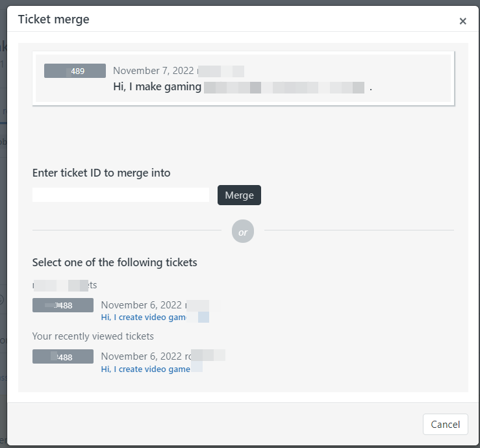The image size is (480, 448).
Task: Click the "Enter ticket ID to merge into" label
Action: (101, 173)
